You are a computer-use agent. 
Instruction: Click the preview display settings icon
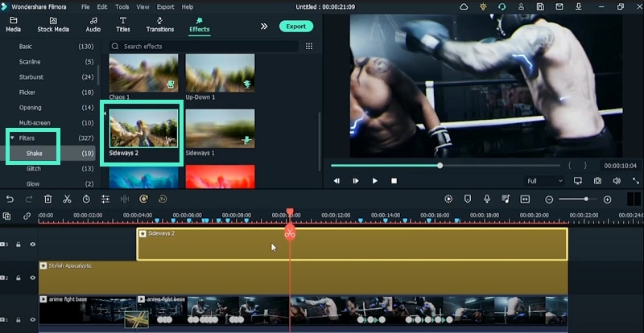578,181
